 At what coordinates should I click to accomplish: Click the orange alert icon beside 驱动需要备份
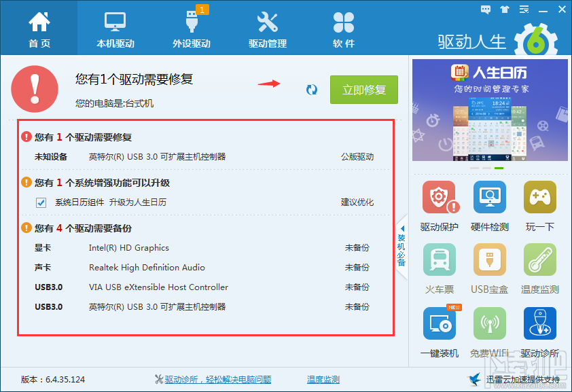click(x=26, y=228)
